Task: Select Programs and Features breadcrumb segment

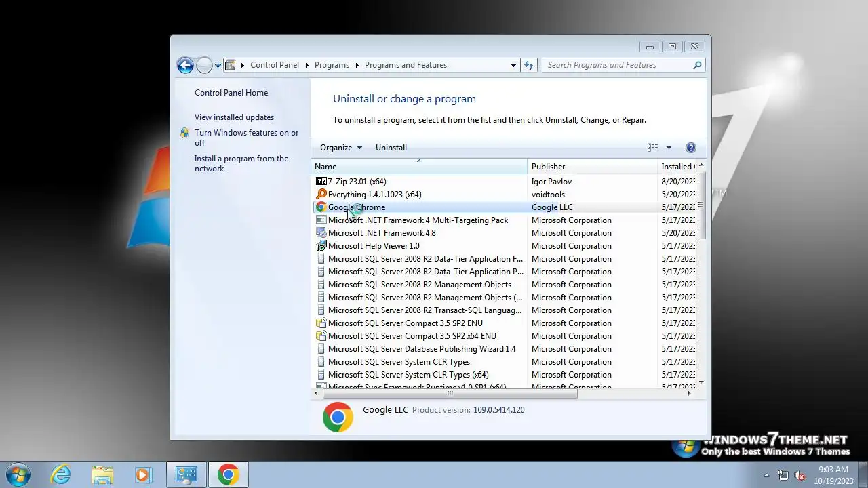Action: (406, 65)
